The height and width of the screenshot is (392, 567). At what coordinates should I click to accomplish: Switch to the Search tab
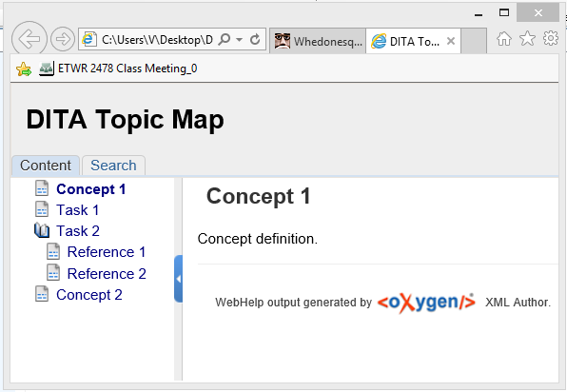(x=113, y=166)
